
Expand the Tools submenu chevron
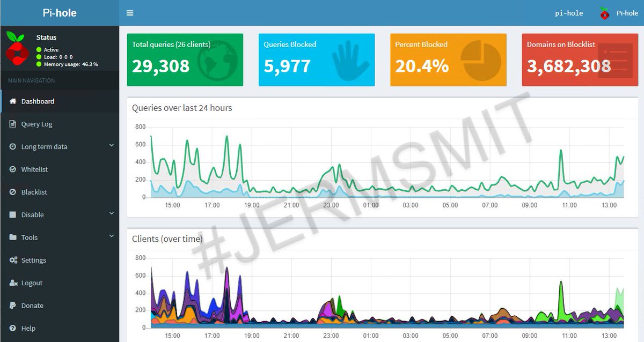(112, 236)
